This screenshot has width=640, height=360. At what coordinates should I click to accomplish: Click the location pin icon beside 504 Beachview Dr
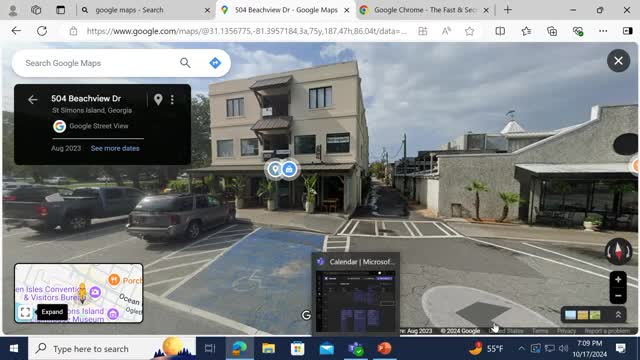(158, 99)
